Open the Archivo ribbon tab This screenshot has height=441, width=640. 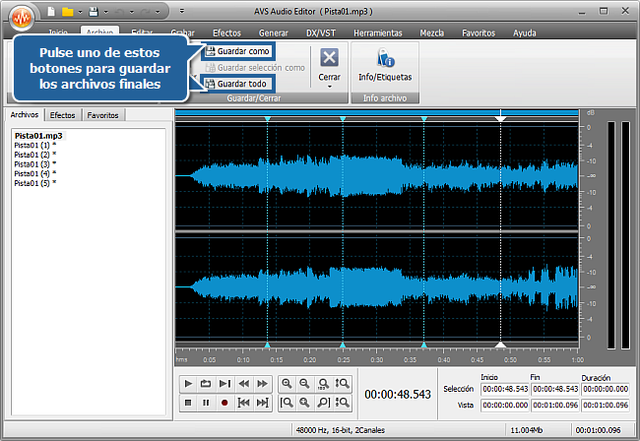(100, 32)
